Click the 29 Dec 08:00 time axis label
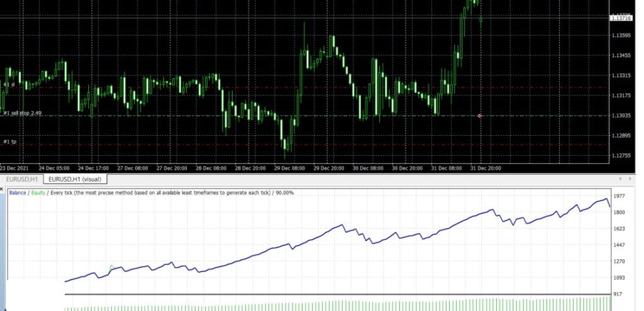The height and width of the screenshot is (311, 644). tap(290, 168)
